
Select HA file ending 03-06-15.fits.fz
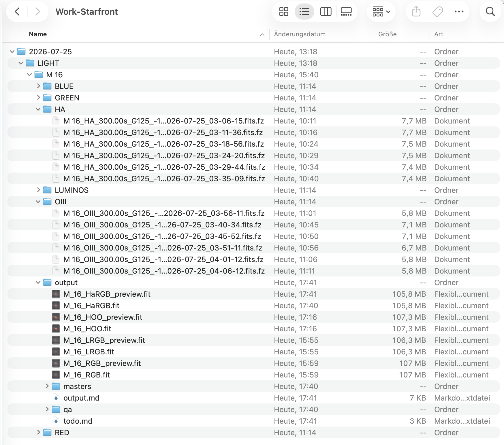coord(163,121)
